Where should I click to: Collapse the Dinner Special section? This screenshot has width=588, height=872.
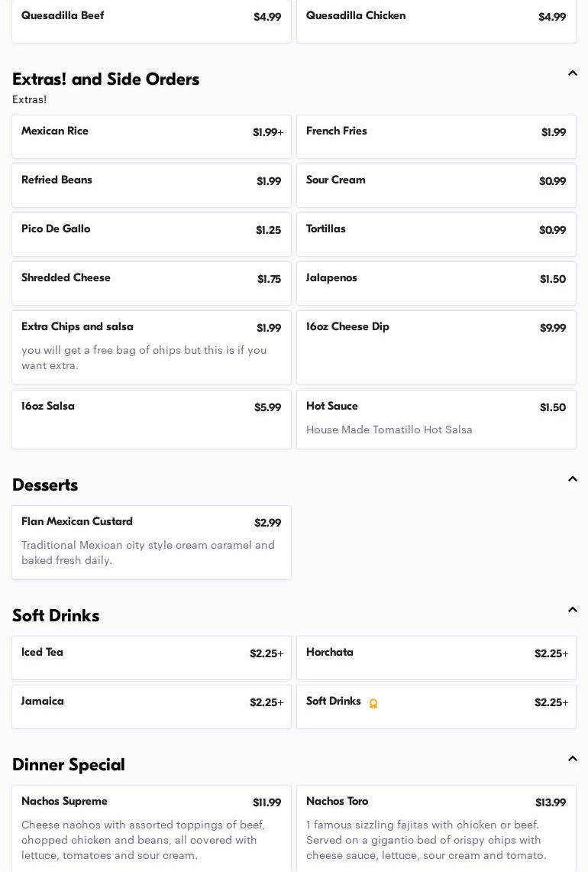point(573,760)
